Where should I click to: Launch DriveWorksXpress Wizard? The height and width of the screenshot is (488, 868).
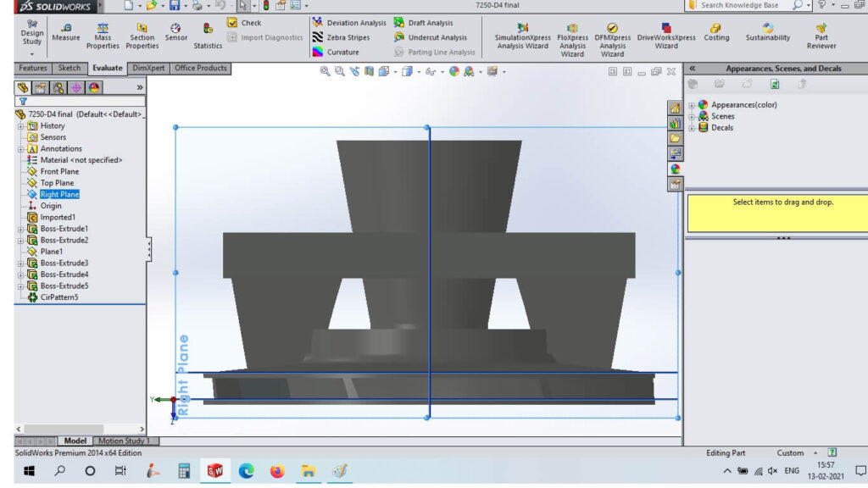tap(666, 36)
